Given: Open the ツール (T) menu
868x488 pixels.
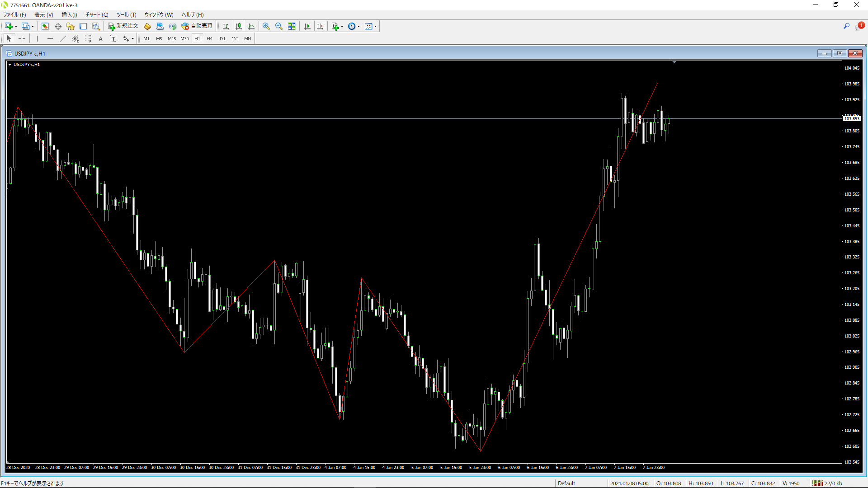Looking at the screenshot, I should (x=126, y=14).
